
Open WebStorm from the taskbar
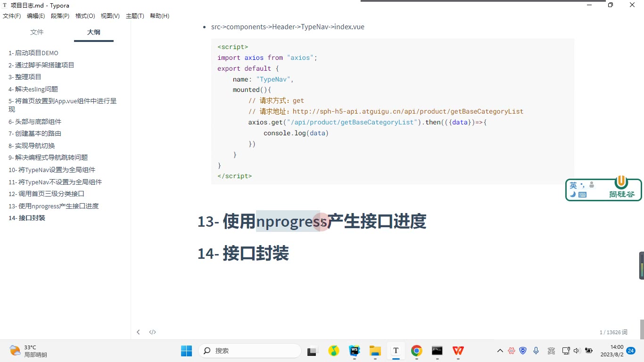[x=354, y=351]
